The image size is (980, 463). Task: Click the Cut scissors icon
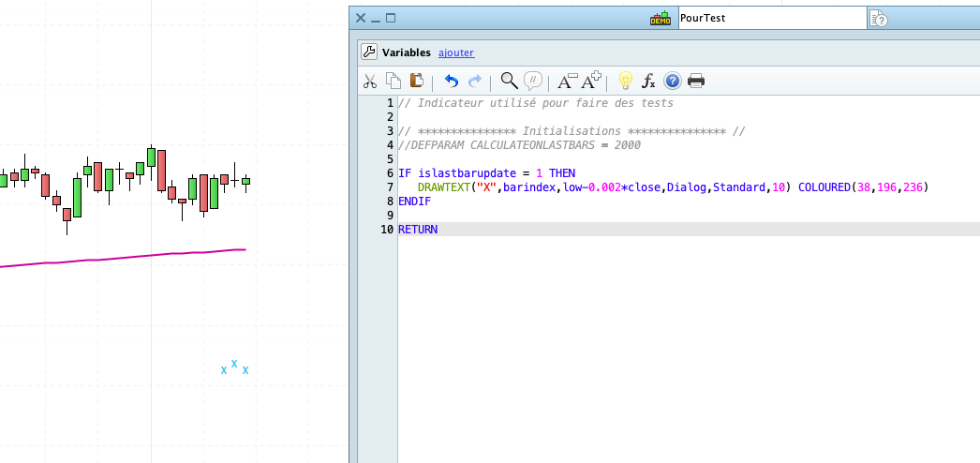(370, 81)
